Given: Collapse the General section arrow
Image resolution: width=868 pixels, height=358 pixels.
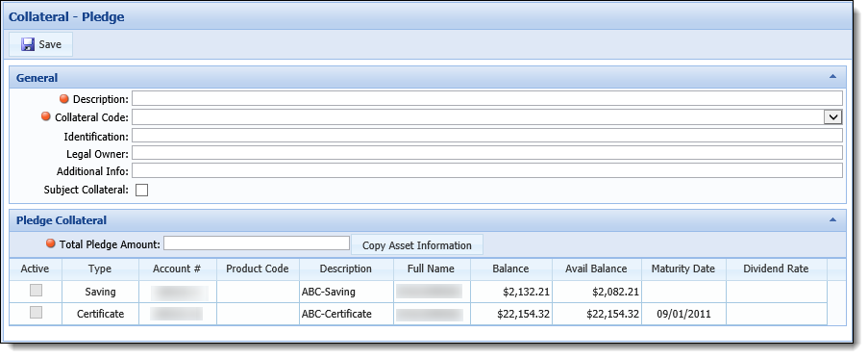Looking at the screenshot, I should click(832, 76).
